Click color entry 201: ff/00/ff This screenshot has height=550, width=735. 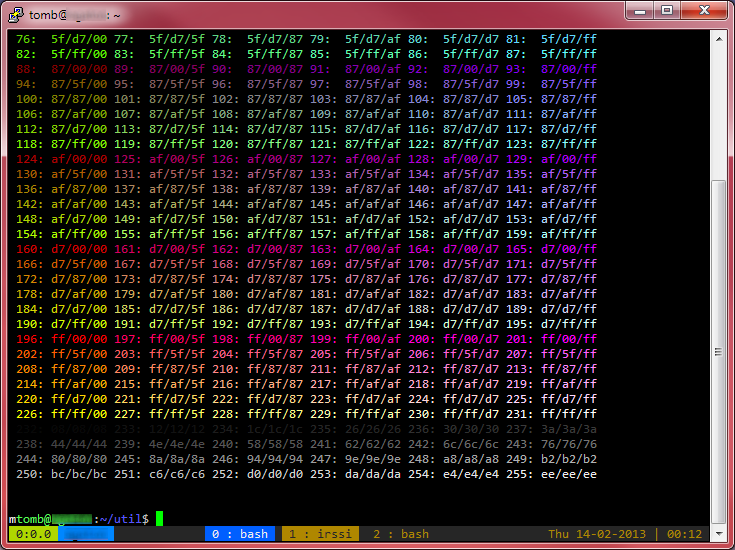coord(551,339)
